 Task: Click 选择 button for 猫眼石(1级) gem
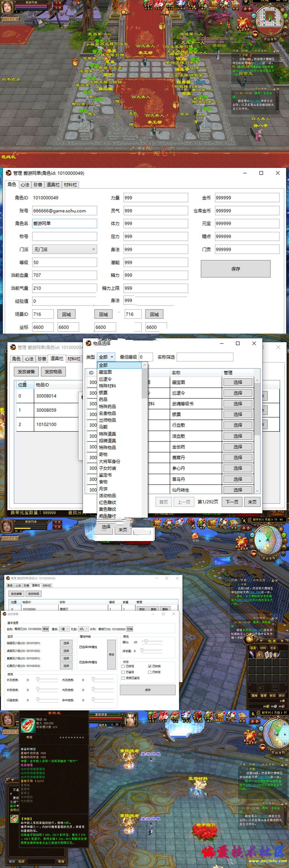coord(66,643)
